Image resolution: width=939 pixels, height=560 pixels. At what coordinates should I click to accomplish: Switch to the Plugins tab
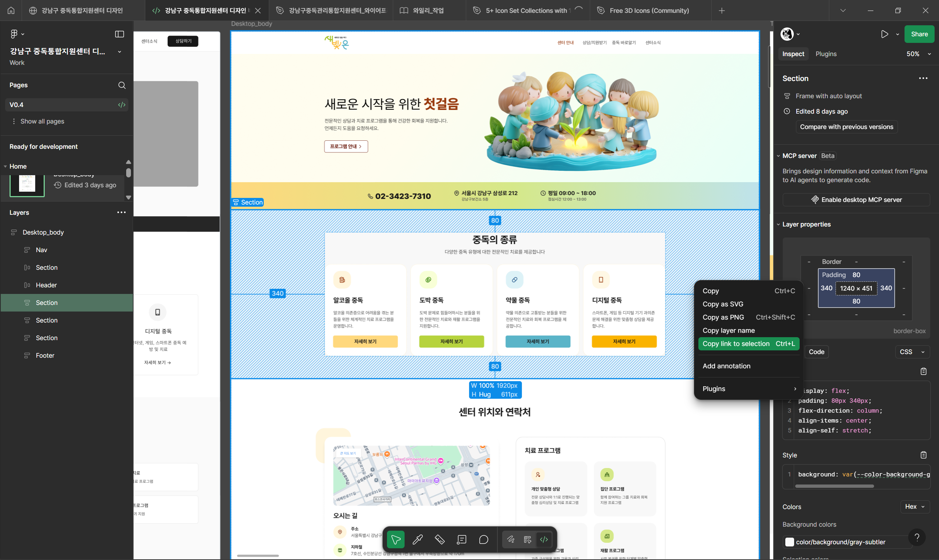(826, 54)
